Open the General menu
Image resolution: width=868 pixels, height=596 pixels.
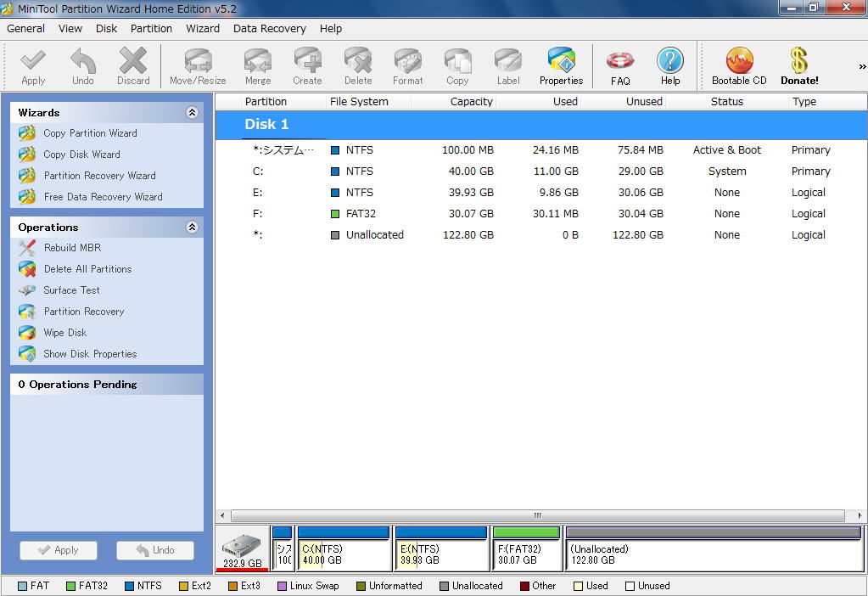(x=26, y=29)
